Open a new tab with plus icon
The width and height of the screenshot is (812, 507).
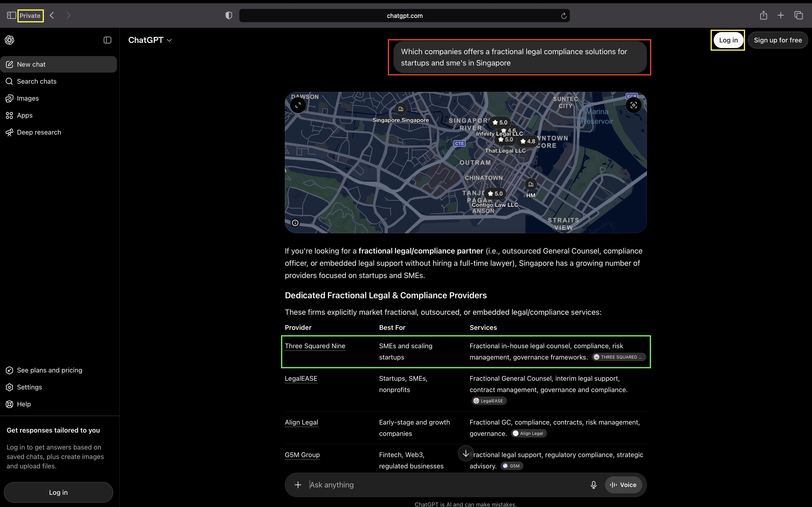[x=781, y=15]
